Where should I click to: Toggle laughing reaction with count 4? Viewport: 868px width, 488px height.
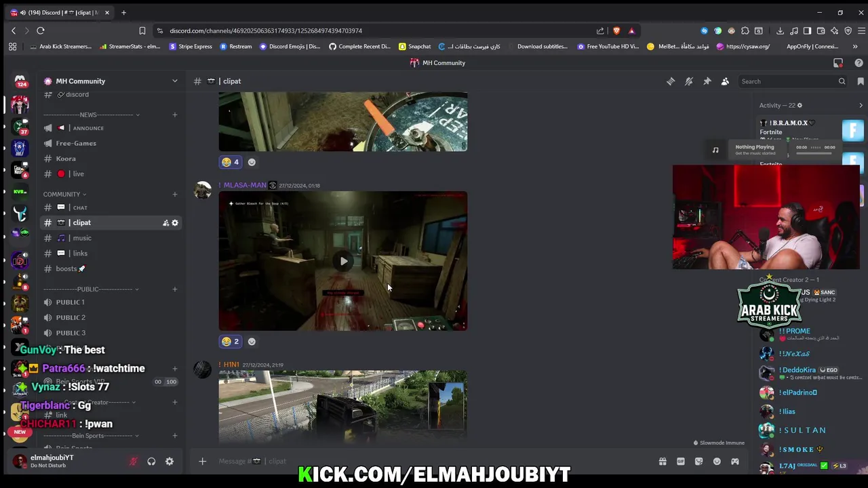point(231,162)
